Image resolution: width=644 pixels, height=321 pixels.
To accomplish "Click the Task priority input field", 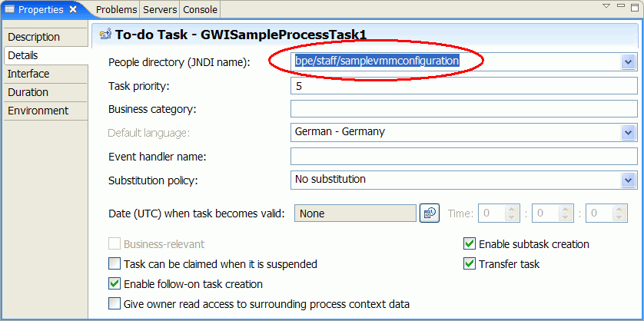I will coord(463,86).
